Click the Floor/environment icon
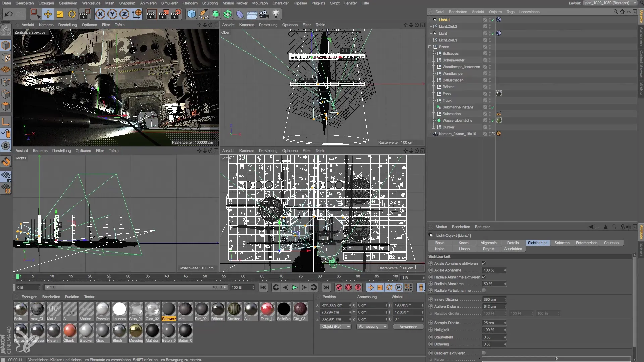The width and height of the screenshot is (644, 362). [x=252, y=14]
